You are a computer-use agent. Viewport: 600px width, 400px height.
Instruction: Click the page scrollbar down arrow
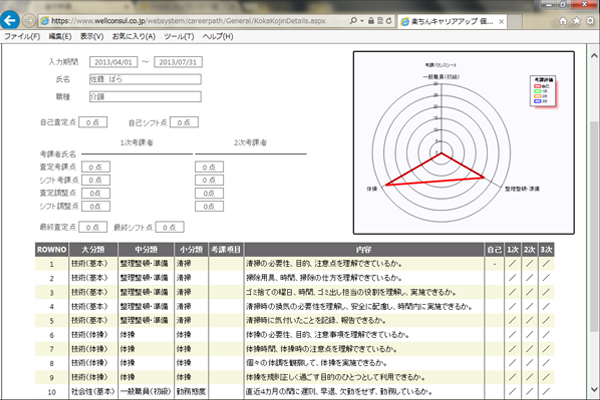(x=594, y=389)
